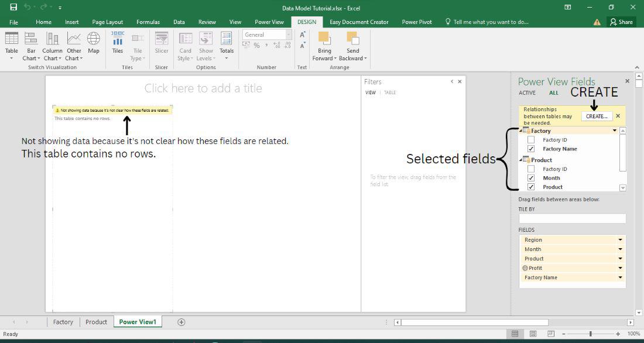644x343 pixels.
Task: Collapse the Factory table in field list
Action: tap(521, 131)
